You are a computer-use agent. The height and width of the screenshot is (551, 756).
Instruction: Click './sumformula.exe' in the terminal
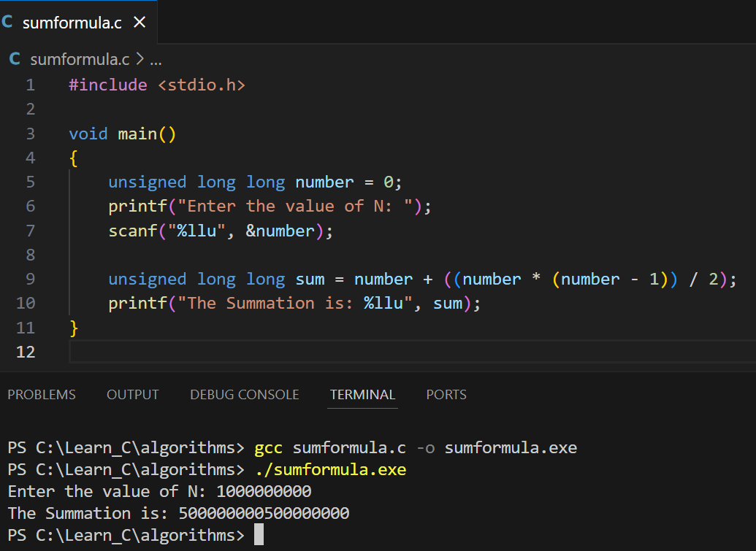tap(331, 469)
